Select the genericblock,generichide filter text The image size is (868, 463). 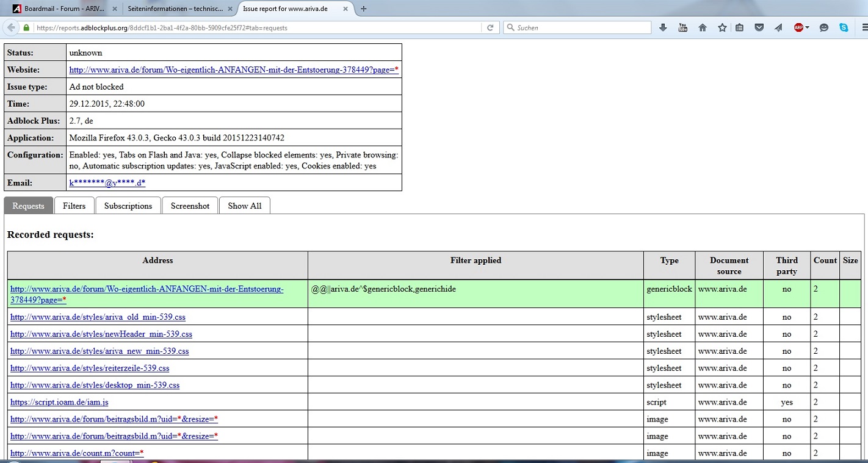[384, 289]
